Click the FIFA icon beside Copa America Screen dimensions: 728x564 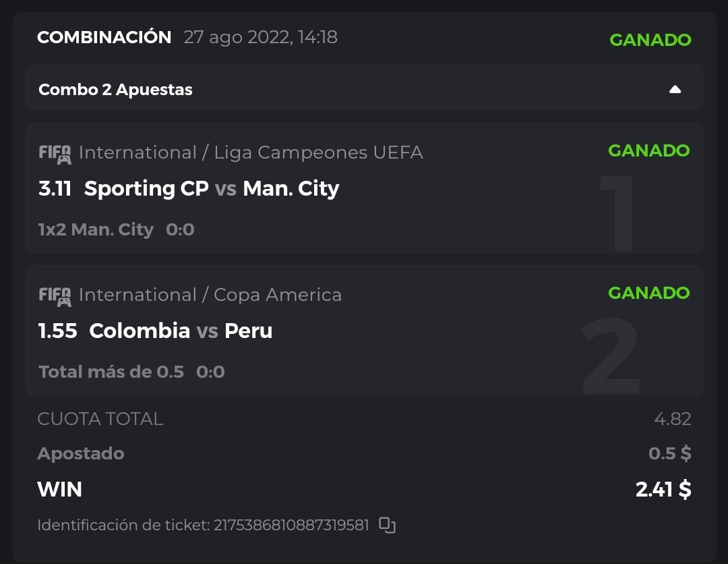55,296
